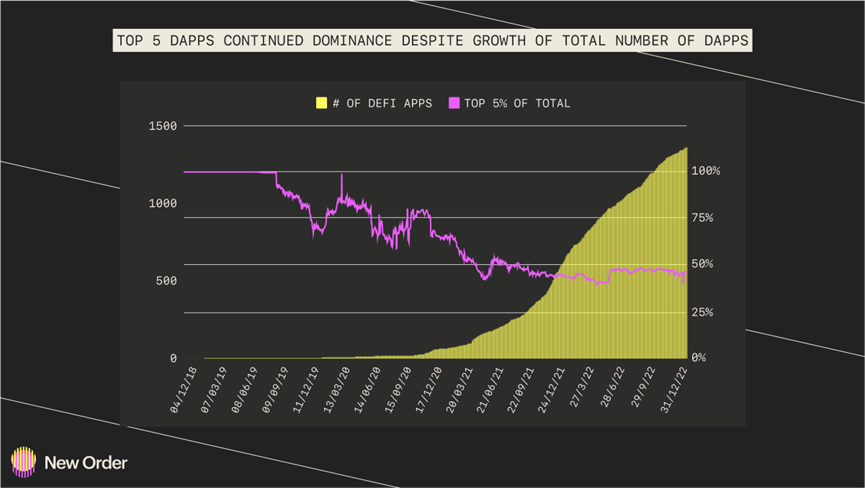Viewport: 865px width, 488px height.
Task: Click the New Order brand text
Action: 86,463
